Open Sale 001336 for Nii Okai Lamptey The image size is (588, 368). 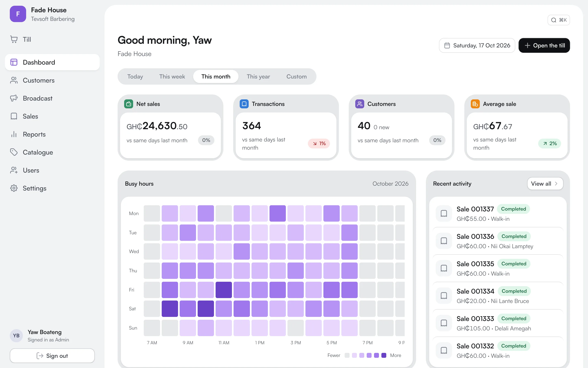coord(498,241)
